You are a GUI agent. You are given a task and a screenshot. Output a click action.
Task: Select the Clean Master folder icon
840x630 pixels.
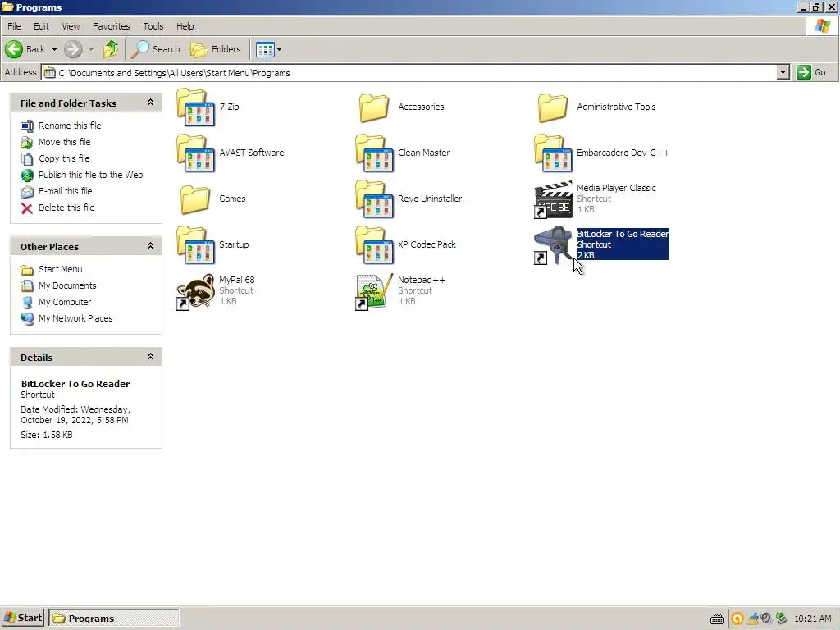point(374,153)
